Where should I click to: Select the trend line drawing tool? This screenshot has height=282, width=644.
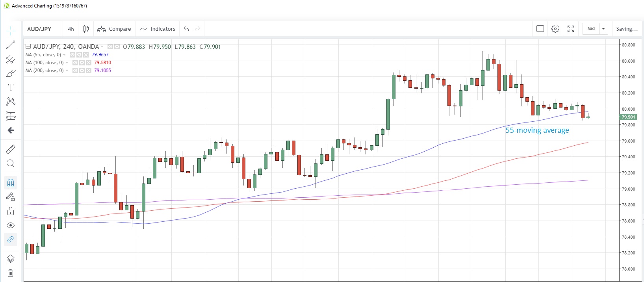pos(11,45)
